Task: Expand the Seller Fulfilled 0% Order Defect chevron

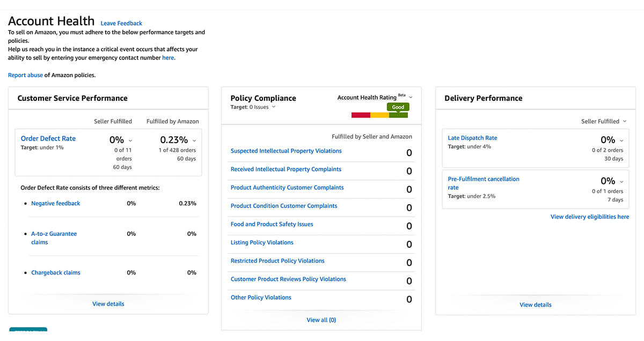Action: pos(130,140)
